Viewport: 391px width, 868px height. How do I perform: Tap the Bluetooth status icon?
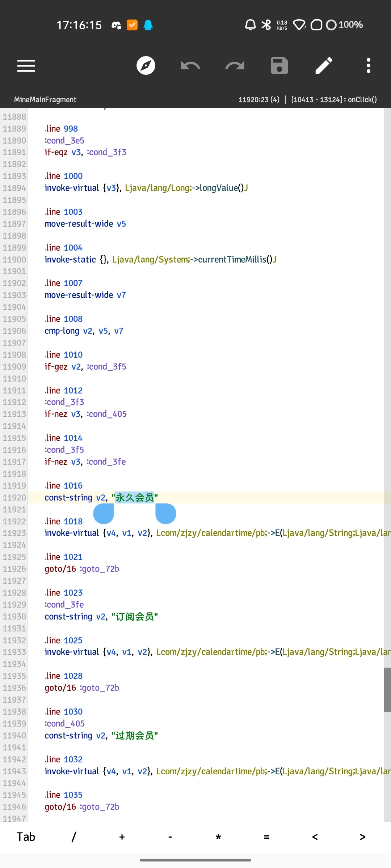click(266, 25)
